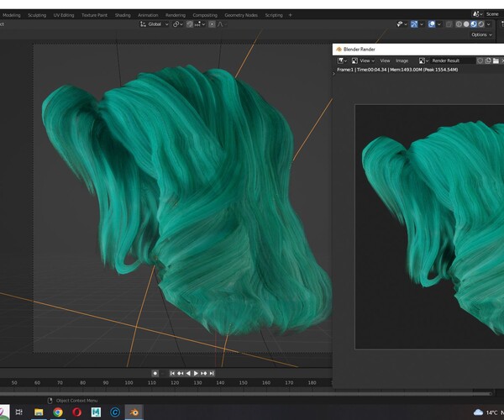Image resolution: width=504 pixels, height=420 pixels.
Task: Switch to solid viewport shading
Action: (466, 24)
